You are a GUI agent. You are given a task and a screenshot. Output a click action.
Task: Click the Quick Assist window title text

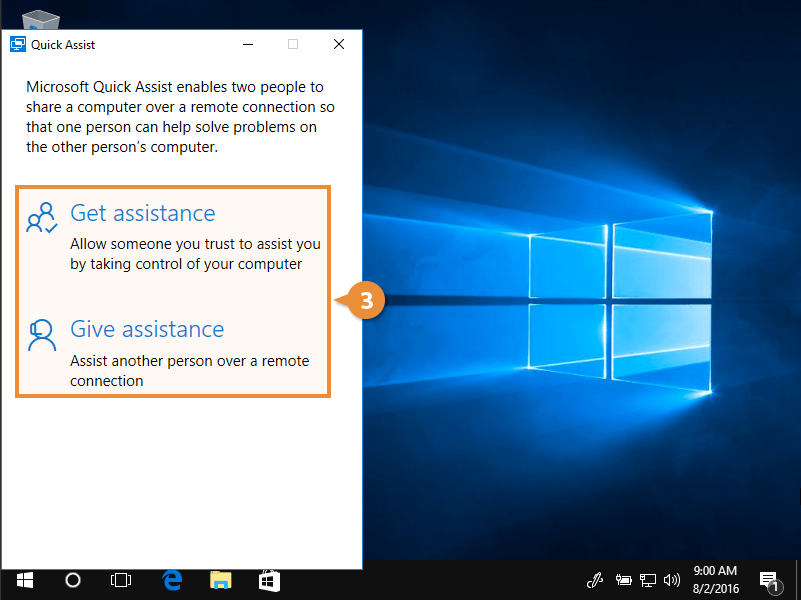point(63,45)
